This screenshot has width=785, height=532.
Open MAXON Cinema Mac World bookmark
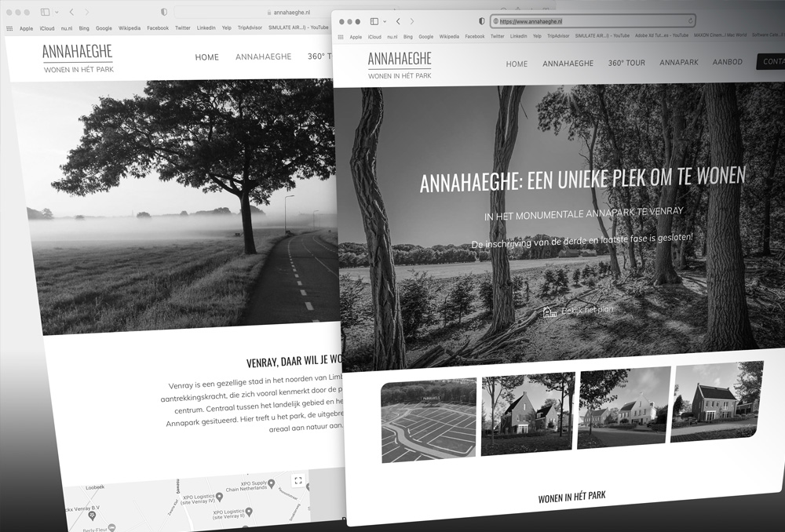point(720,35)
